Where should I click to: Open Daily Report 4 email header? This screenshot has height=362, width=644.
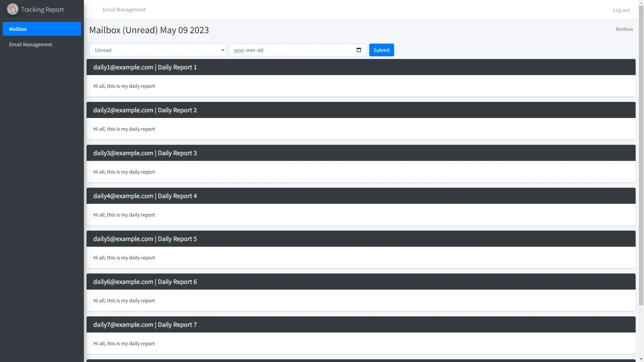point(145,196)
